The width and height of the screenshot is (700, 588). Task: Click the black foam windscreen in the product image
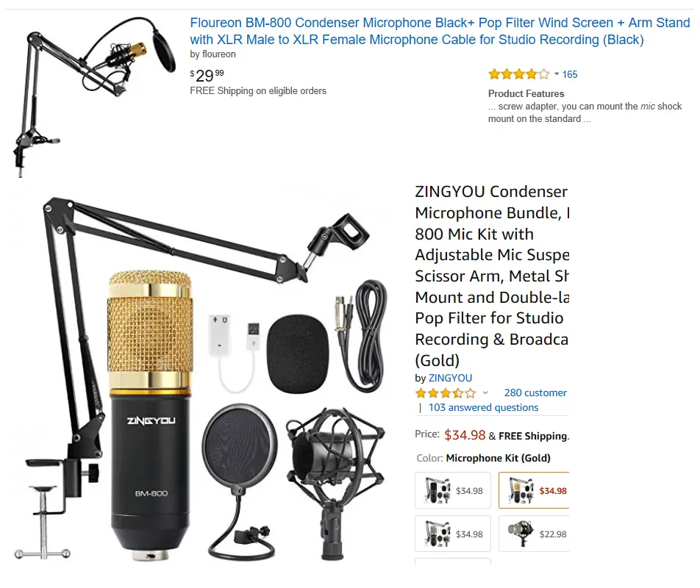pyautogui.click(x=298, y=354)
